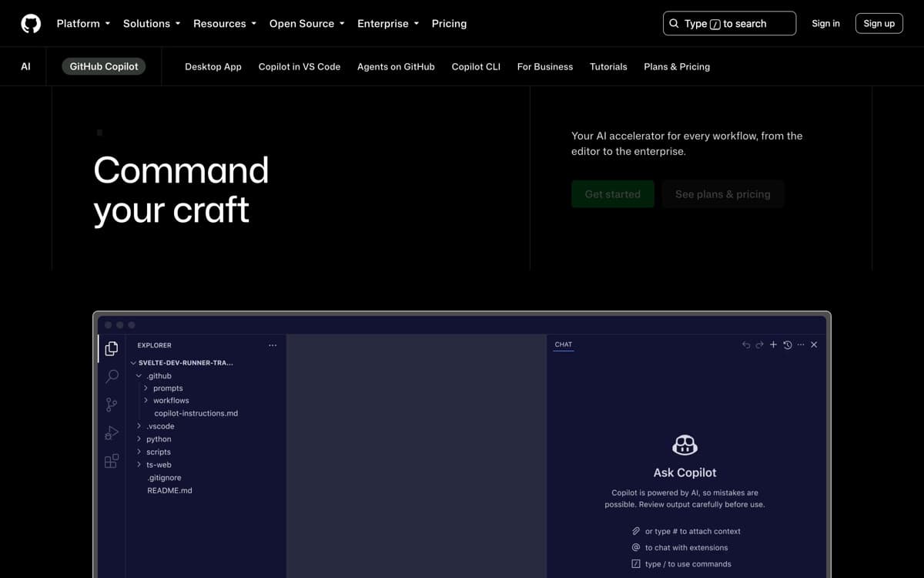
Task: Open the README.md file
Action: point(169,490)
